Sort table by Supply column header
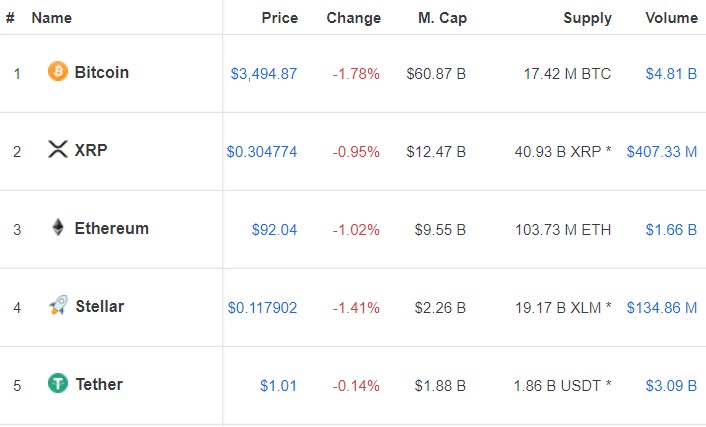Screen dimensions: 706x427 (x=588, y=18)
